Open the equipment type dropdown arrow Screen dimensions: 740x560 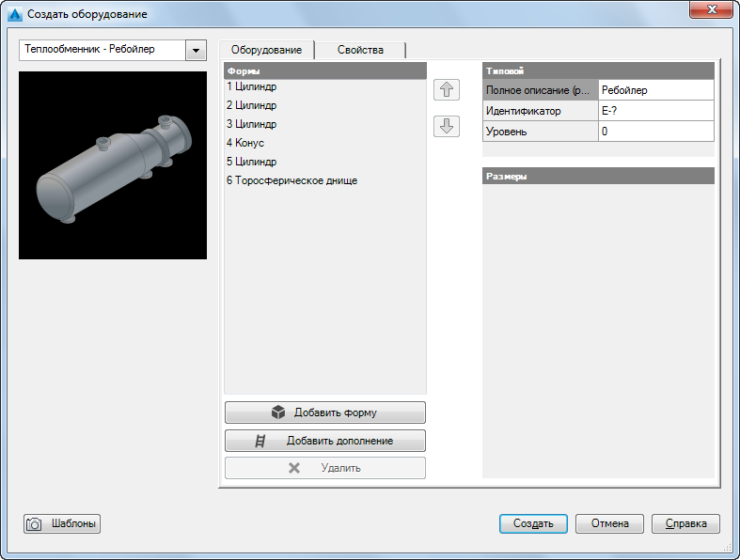(x=196, y=50)
